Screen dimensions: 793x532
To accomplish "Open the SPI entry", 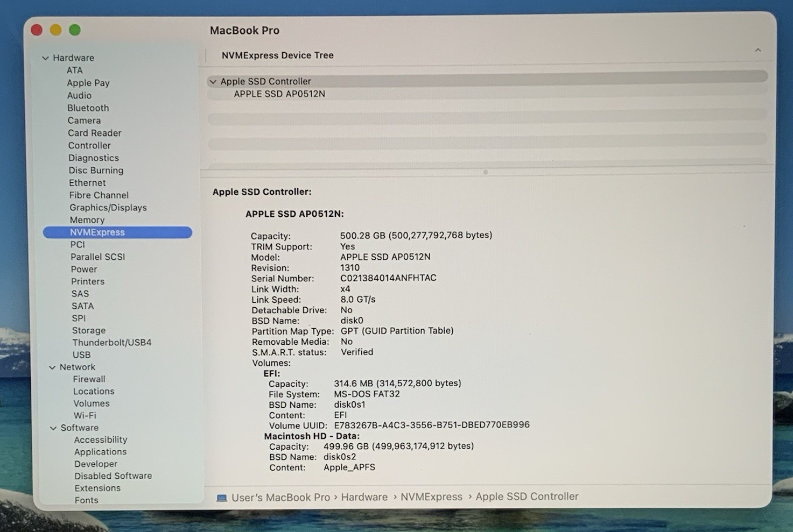I will point(79,318).
